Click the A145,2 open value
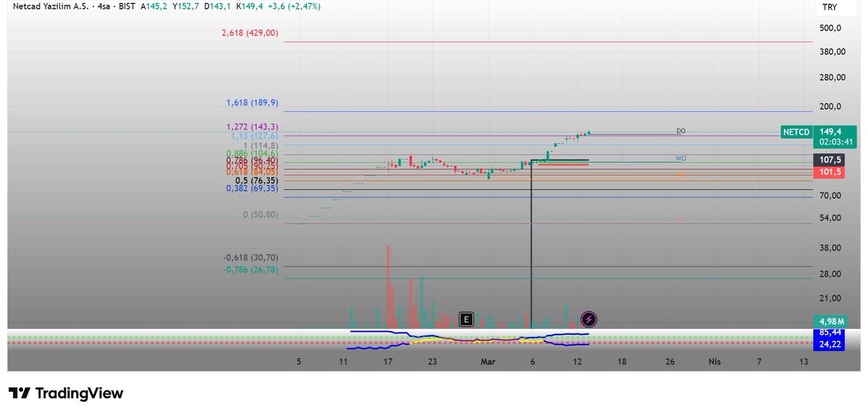The height and width of the screenshot is (415, 868). (x=155, y=6)
